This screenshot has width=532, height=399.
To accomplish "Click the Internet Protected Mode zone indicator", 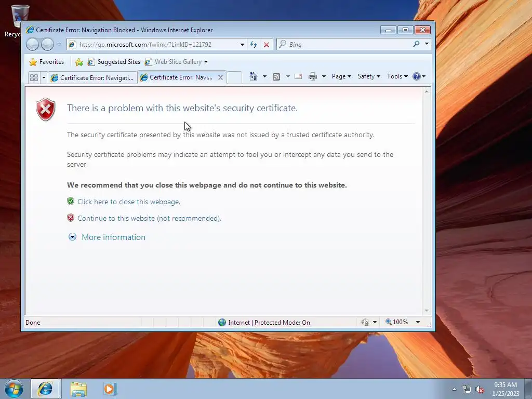I will [264, 322].
